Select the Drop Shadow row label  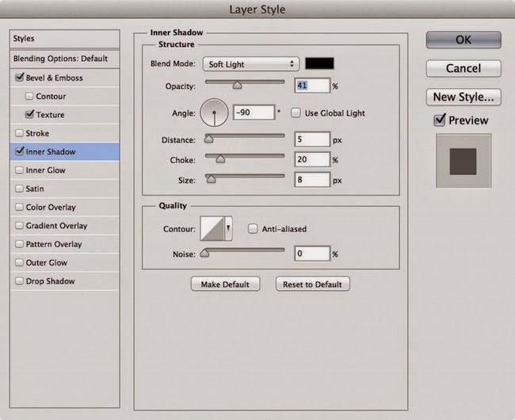pos(50,281)
